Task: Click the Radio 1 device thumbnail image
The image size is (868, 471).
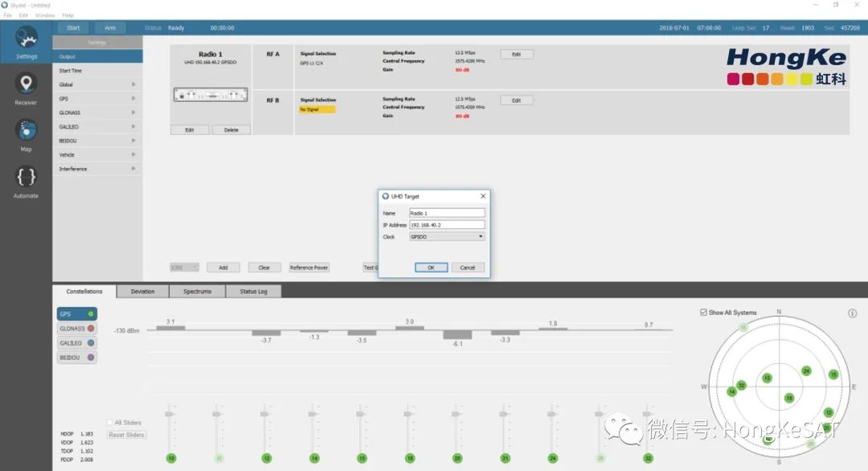Action: point(211,95)
